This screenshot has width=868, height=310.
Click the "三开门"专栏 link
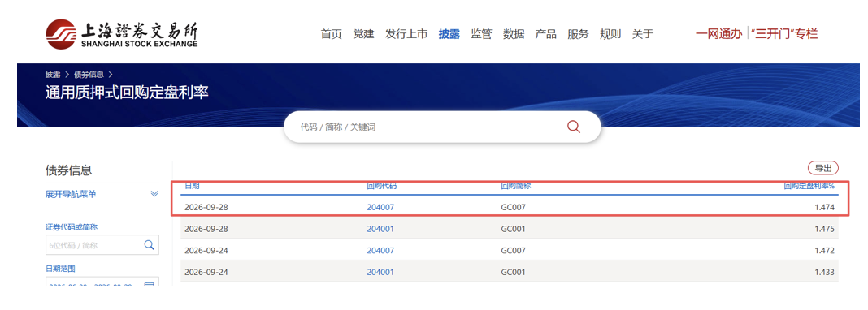coord(783,34)
